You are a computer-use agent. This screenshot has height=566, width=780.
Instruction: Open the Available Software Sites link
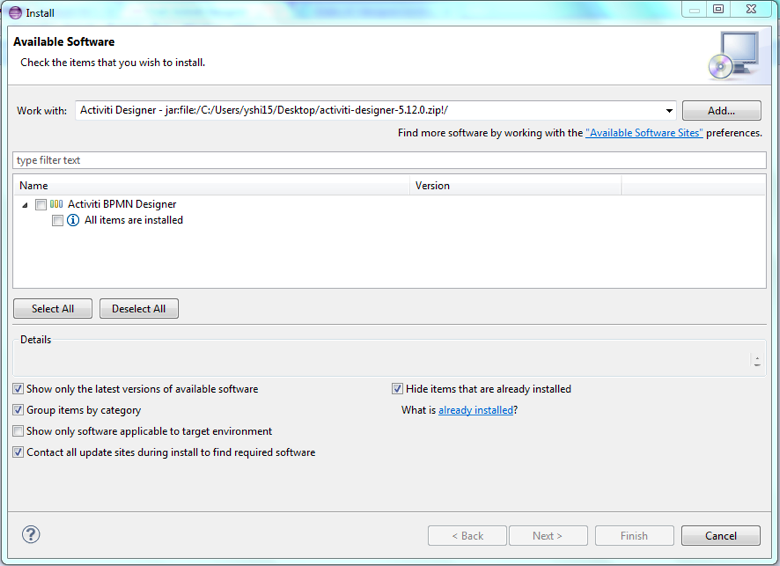click(644, 133)
